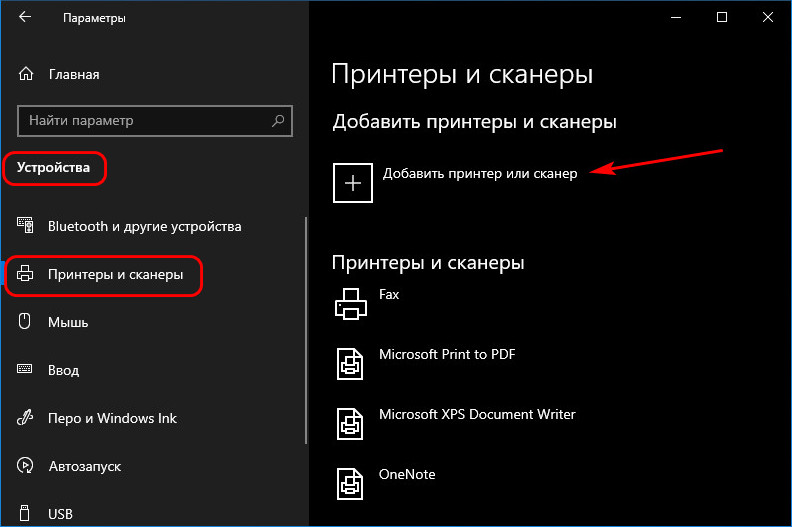Select the printer icon in sidebar

pyautogui.click(x=25, y=273)
